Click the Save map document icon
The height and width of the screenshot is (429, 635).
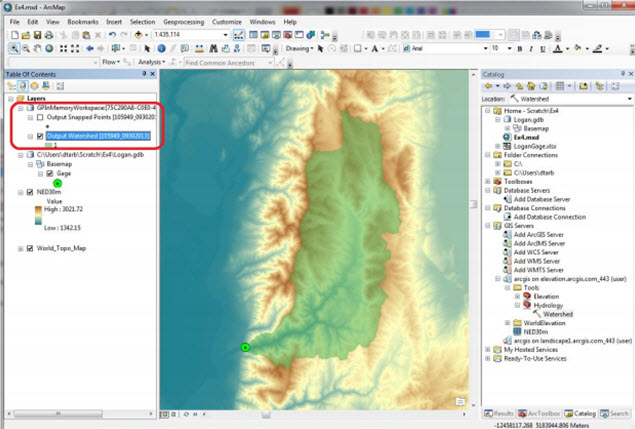(x=37, y=35)
